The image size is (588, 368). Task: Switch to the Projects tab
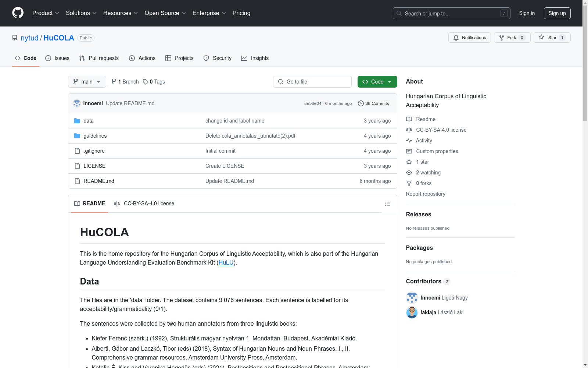[179, 58]
